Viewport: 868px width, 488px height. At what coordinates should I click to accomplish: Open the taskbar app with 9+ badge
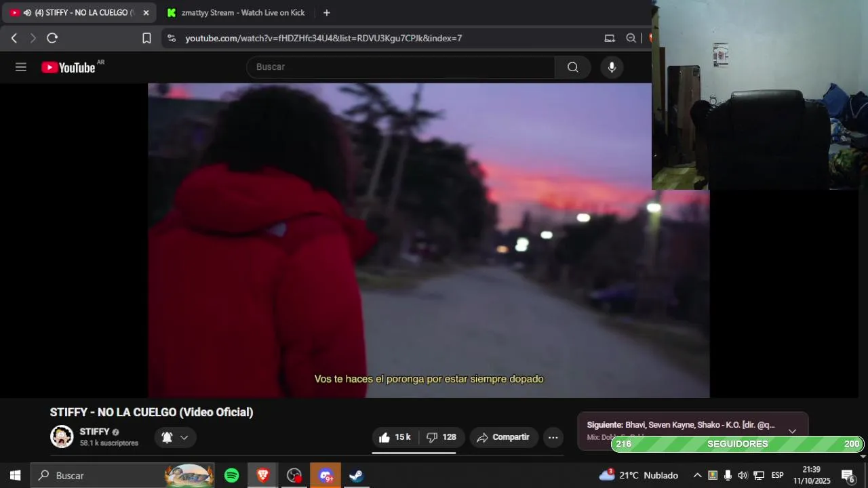[325, 475]
